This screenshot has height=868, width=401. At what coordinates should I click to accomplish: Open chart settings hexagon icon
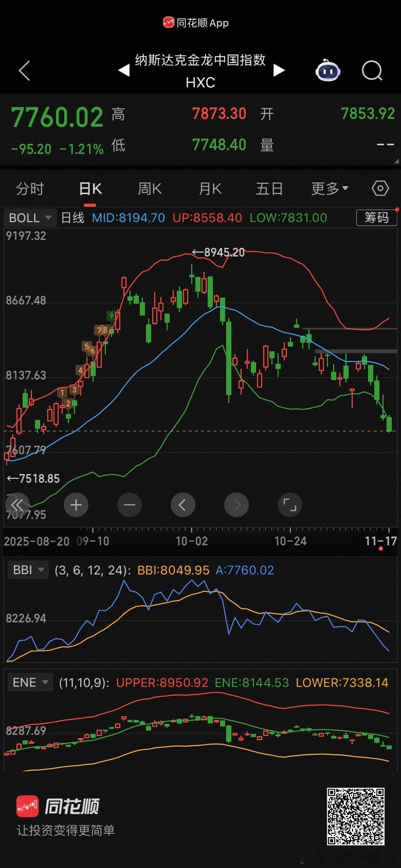(x=380, y=189)
